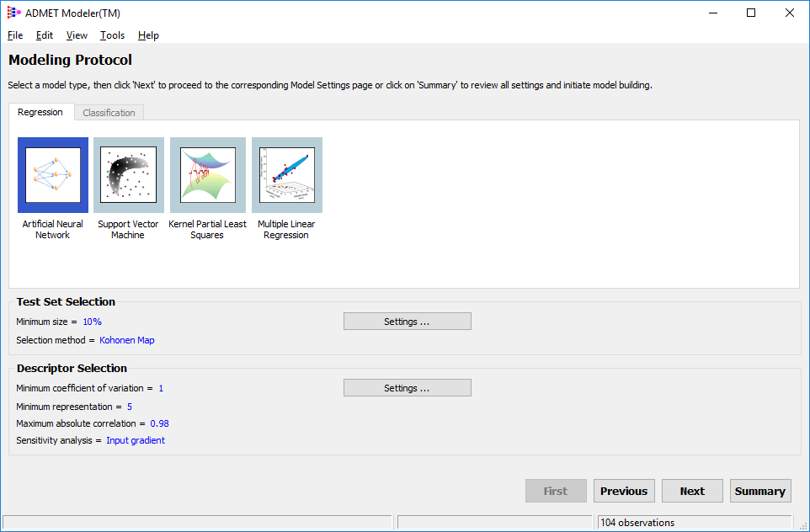Click the First navigation button
The height and width of the screenshot is (532, 810).
(556, 491)
